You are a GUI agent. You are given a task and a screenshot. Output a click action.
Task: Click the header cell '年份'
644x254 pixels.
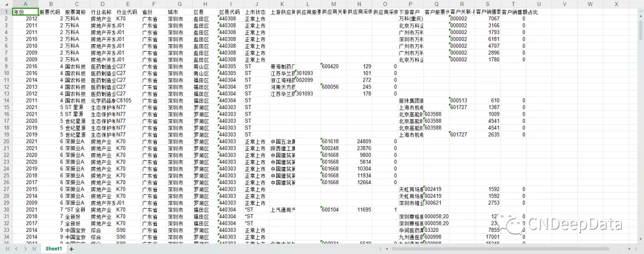(26, 12)
